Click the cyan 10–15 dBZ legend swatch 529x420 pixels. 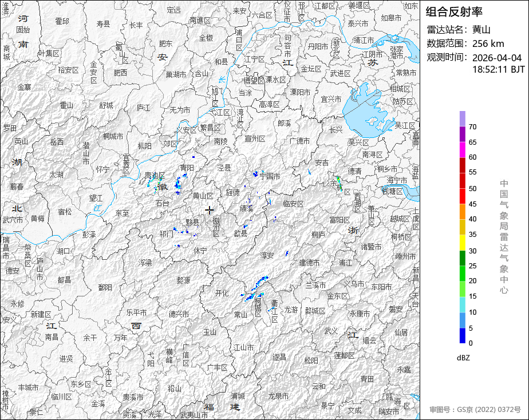[462, 304]
